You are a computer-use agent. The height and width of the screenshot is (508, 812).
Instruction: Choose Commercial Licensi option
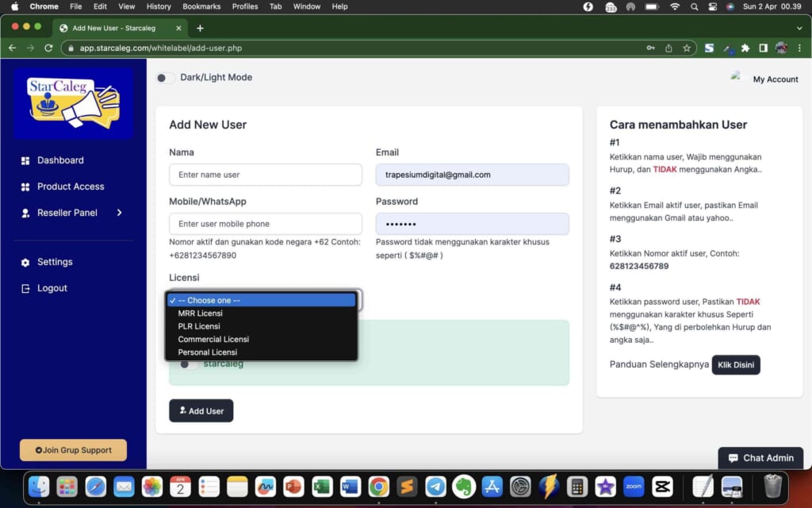[213, 339]
